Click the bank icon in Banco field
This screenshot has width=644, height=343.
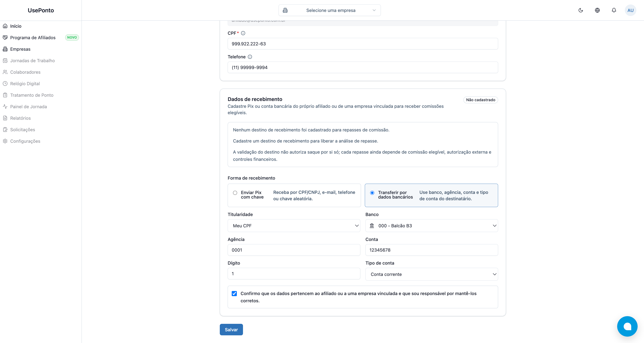pyautogui.click(x=372, y=226)
